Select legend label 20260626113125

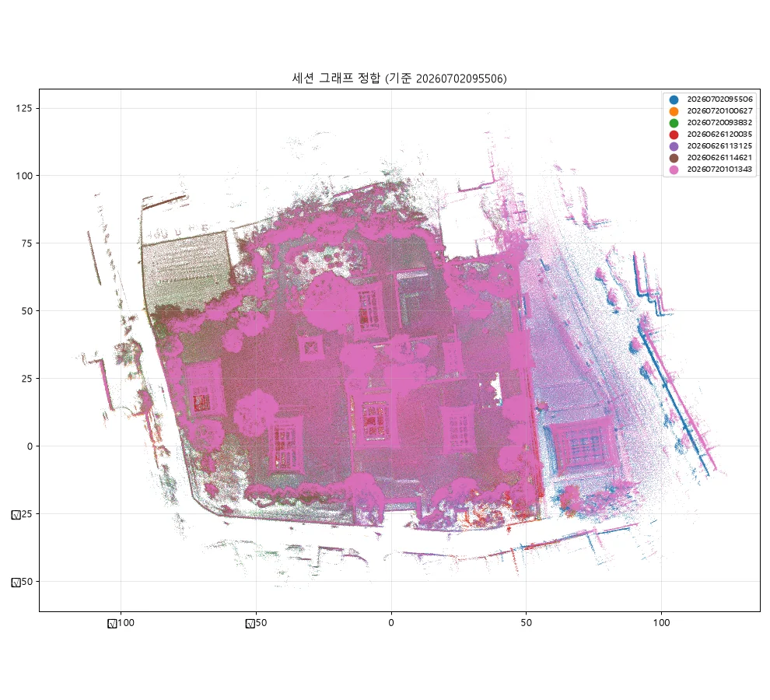coord(719,146)
